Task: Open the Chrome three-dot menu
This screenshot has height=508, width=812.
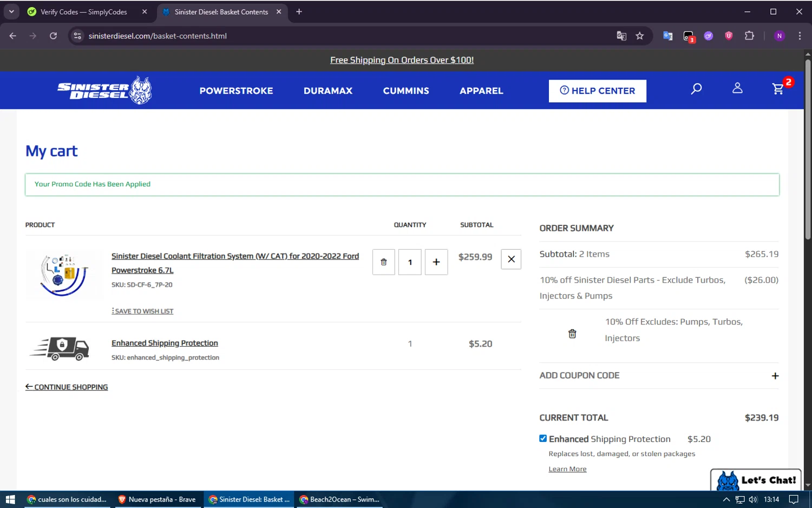Action: pyautogui.click(x=800, y=36)
